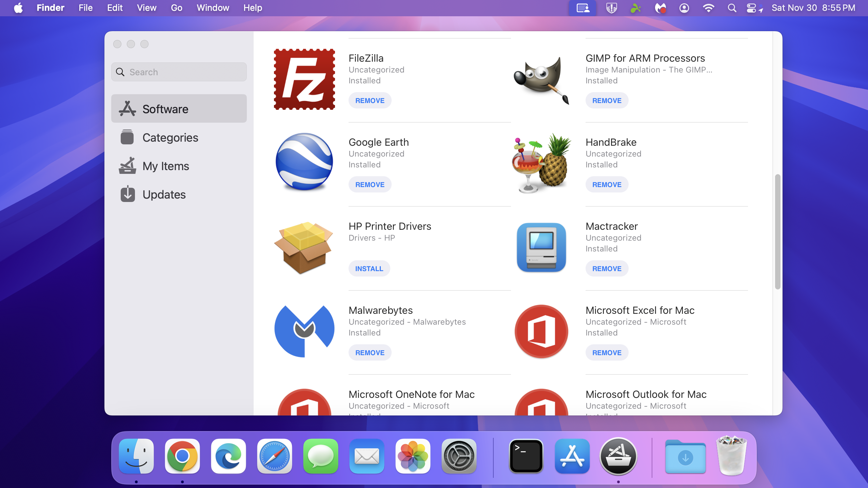Open Spotlight search in the menu bar

tap(732, 8)
